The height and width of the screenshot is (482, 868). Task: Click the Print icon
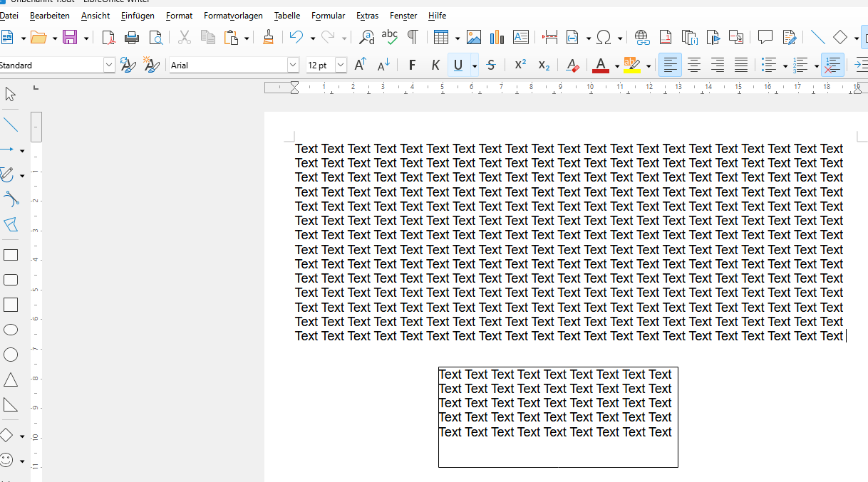pos(132,37)
